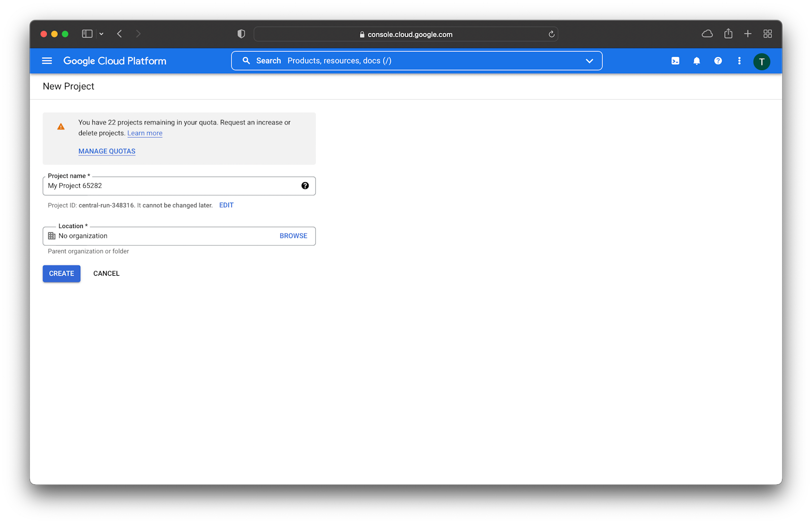
Task: Open the sidebar dropdown chevron in Safari
Action: [101, 34]
